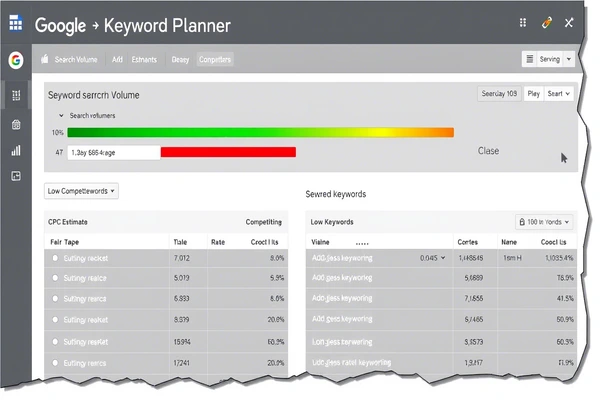The image size is (600, 400).
Task: Switch to the Search Volume tab
Action: point(76,60)
